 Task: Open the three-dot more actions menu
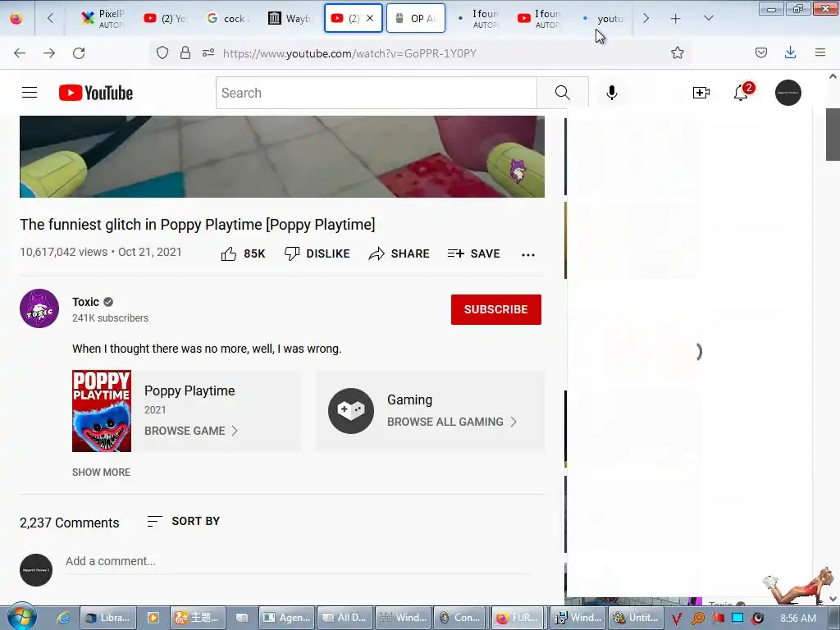click(x=528, y=254)
